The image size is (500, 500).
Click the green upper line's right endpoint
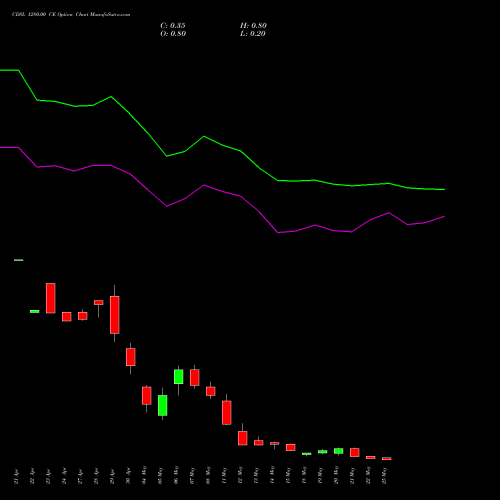click(445, 190)
